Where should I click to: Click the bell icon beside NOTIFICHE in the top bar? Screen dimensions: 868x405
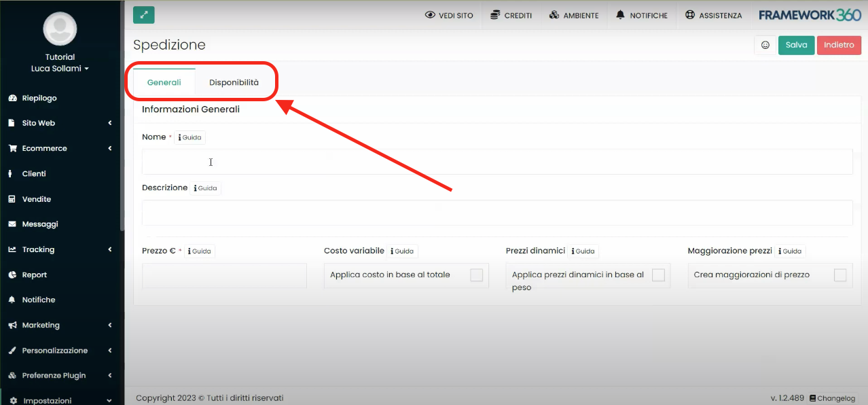pyautogui.click(x=620, y=15)
